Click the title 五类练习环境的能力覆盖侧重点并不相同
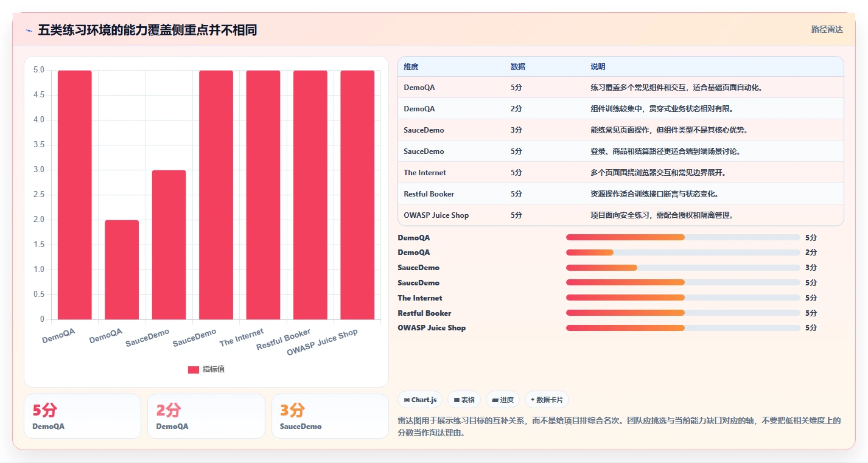Screen dimensions: 868x463 pos(147,30)
